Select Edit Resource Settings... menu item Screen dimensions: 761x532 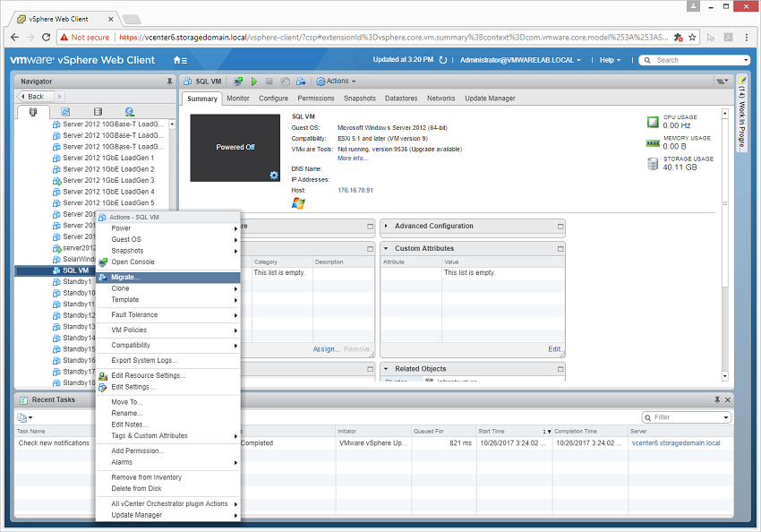(168, 375)
